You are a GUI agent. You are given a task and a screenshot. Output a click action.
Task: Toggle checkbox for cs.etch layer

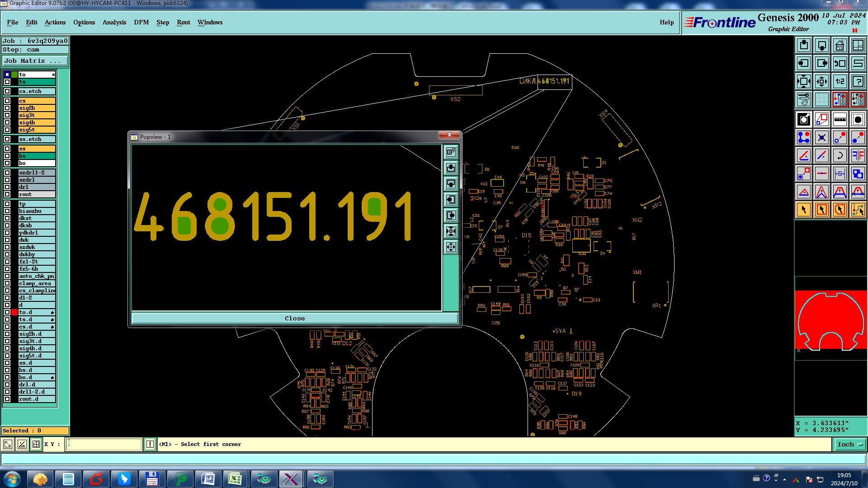coord(7,91)
